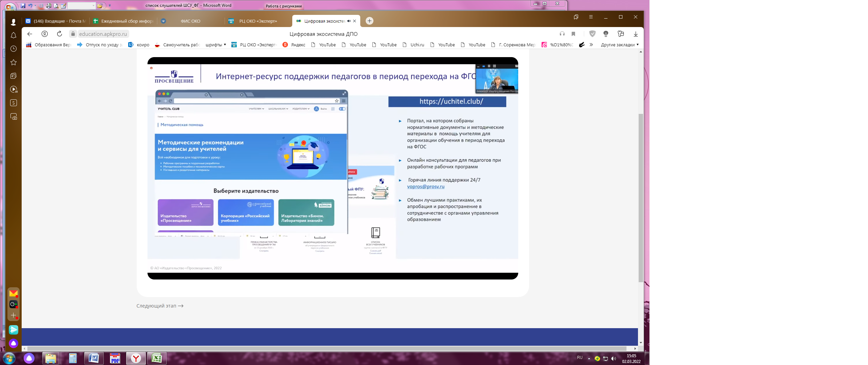The height and width of the screenshot is (365, 868).
Task: Switch to Ежедневный сбор информации tab
Action: point(123,21)
